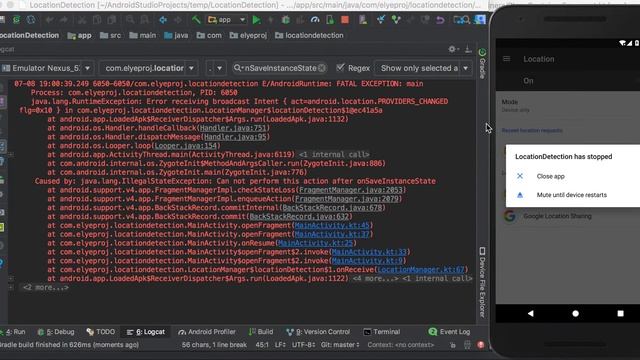Choose Close app in emulator dialog
Viewport: 640px width, 360px height.
(x=551, y=176)
